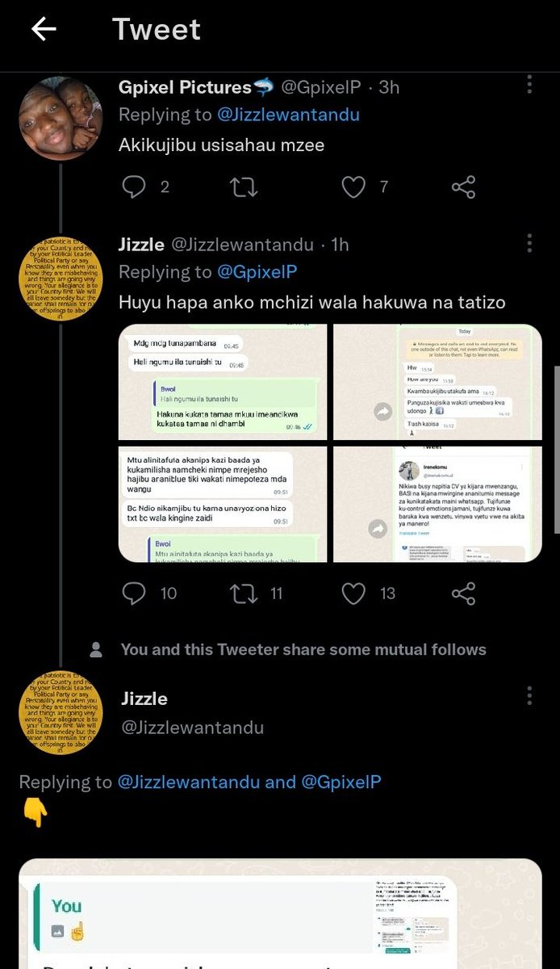
Task: Share Jizzle's tweet with screenshots
Action: coord(463,594)
